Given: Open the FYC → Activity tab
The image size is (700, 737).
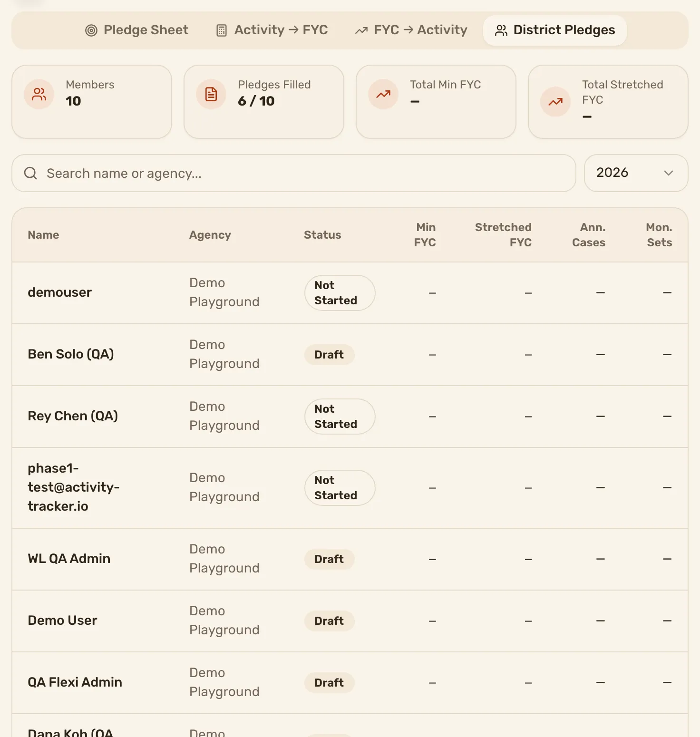Looking at the screenshot, I should point(411,30).
